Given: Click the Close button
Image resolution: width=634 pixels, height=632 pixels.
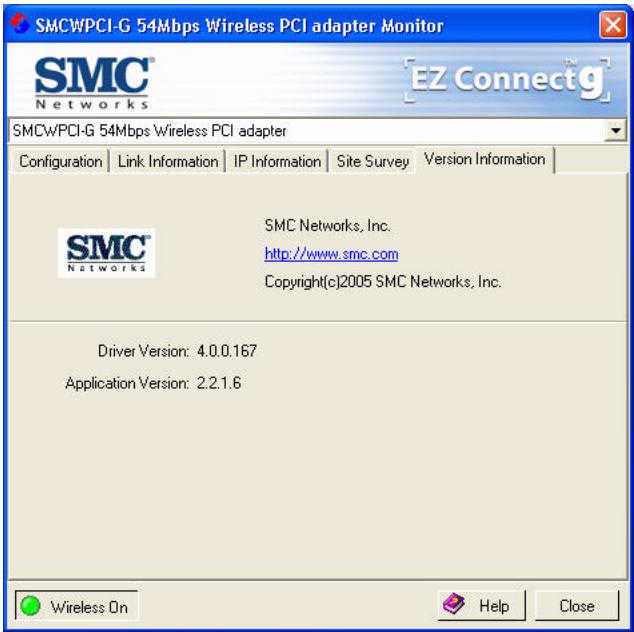Looking at the screenshot, I should pos(577,605).
